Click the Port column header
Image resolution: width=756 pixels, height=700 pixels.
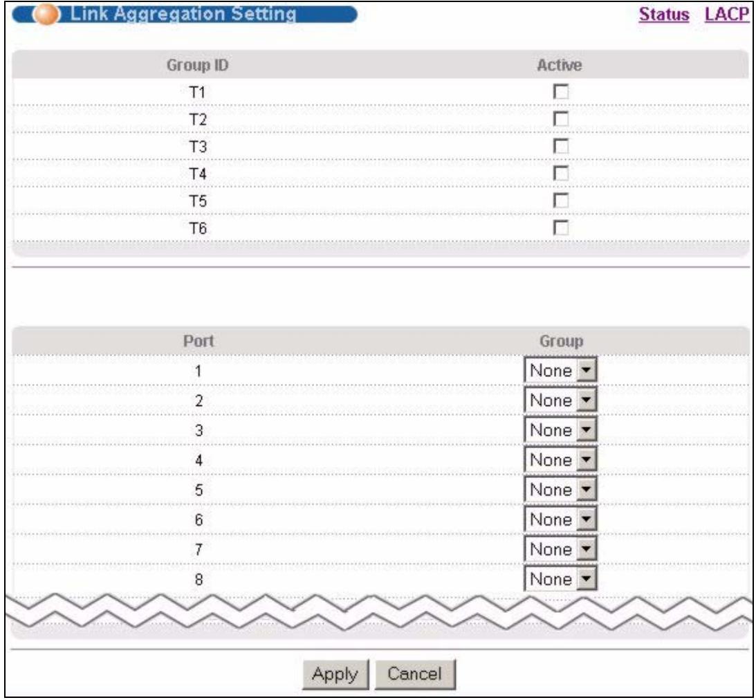click(x=198, y=341)
